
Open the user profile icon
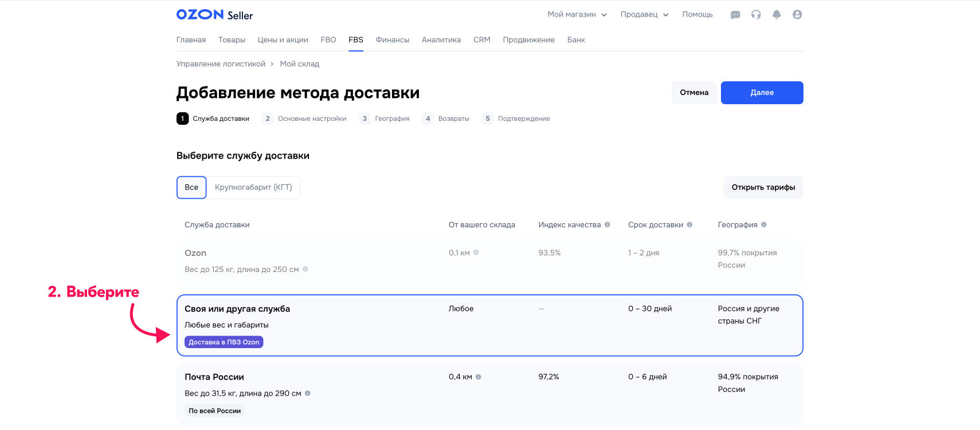(797, 15)
